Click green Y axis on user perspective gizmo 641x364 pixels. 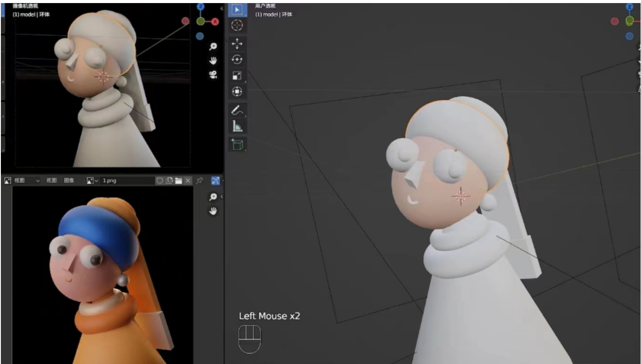pyautogui.click(x=630, y=21)
